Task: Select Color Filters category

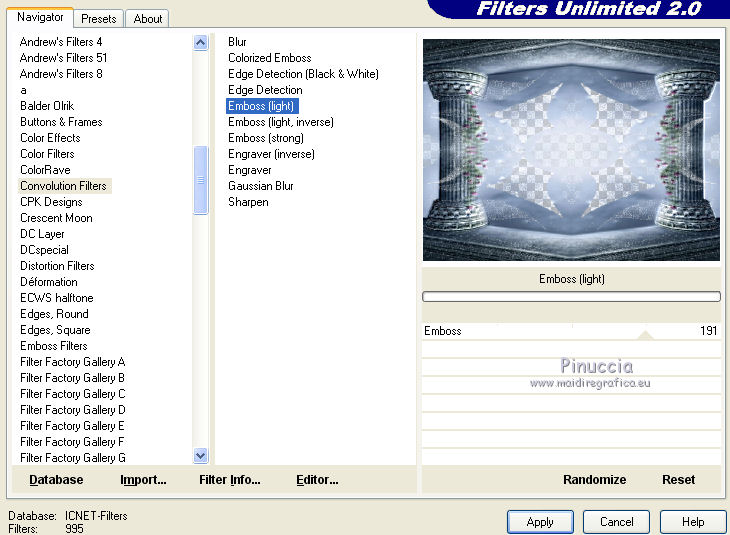Action: 47,154
